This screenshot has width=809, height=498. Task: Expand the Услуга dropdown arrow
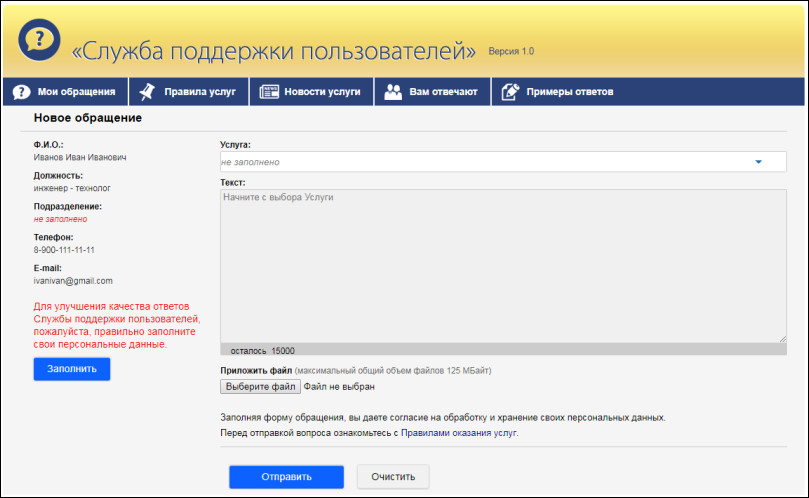pos(758,161)
